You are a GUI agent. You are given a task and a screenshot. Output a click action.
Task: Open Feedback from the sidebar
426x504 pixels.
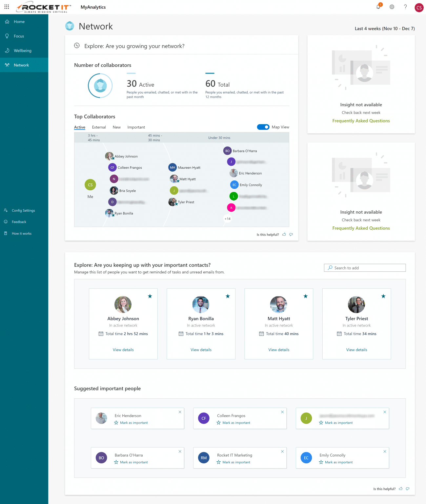[20, 222]
